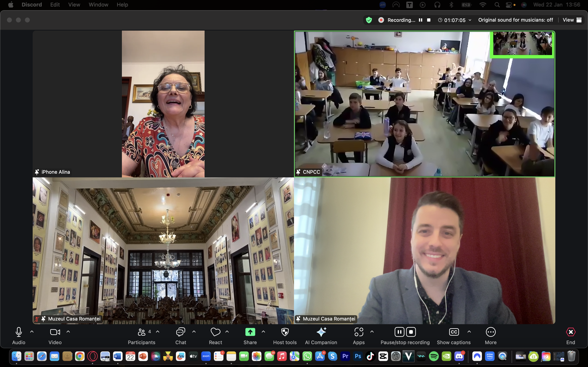
Task: Open Host tools shield icon
Action: coord(285,332)
